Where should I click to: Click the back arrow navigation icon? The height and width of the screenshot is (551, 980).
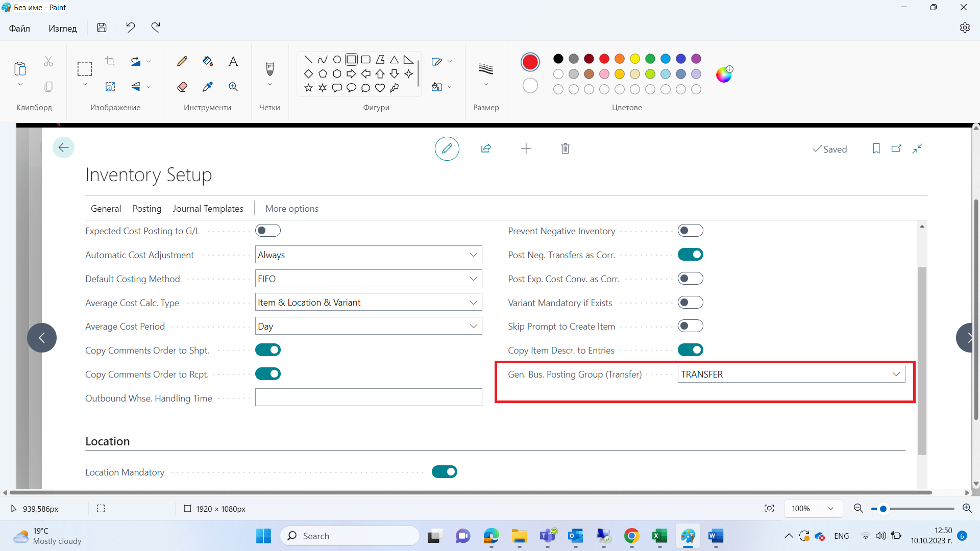click(64, 147)
